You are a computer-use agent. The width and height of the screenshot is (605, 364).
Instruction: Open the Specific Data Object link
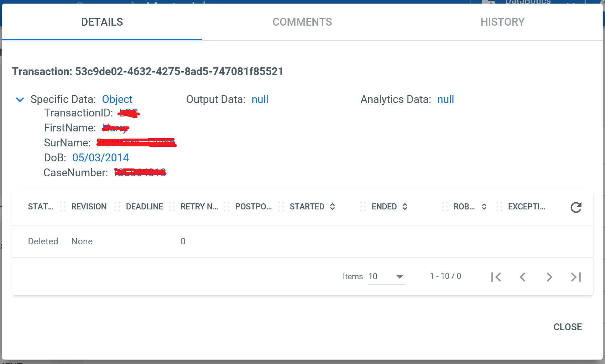117,99
